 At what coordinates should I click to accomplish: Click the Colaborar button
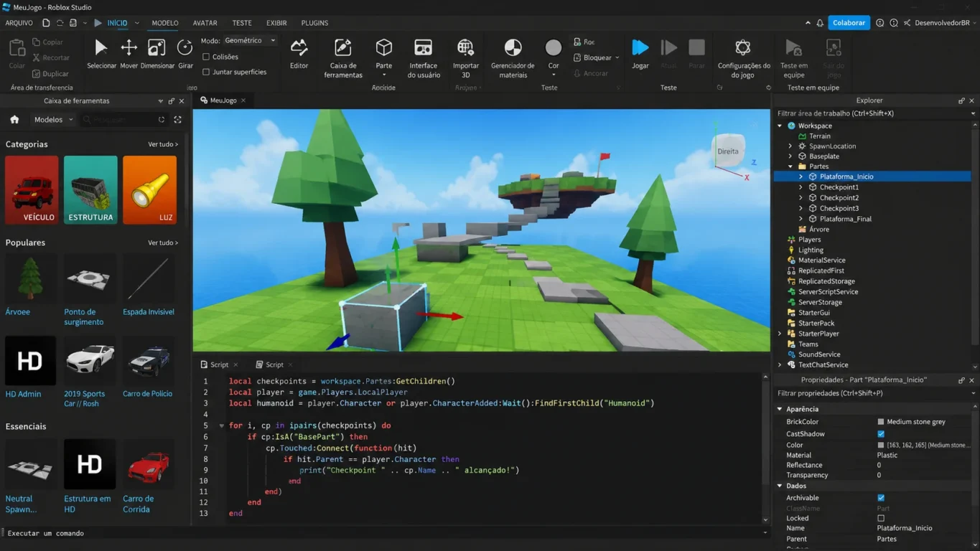coord(849,23)
